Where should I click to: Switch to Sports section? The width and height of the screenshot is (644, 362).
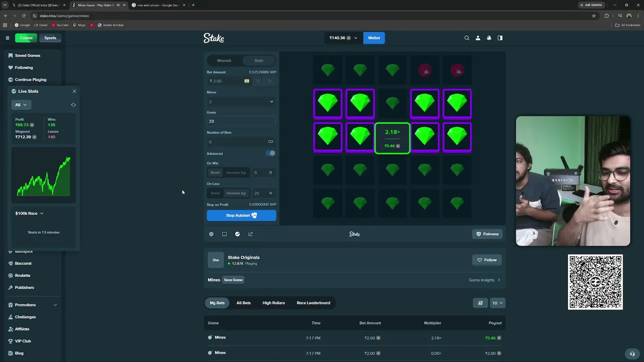(x=50, y=38)
